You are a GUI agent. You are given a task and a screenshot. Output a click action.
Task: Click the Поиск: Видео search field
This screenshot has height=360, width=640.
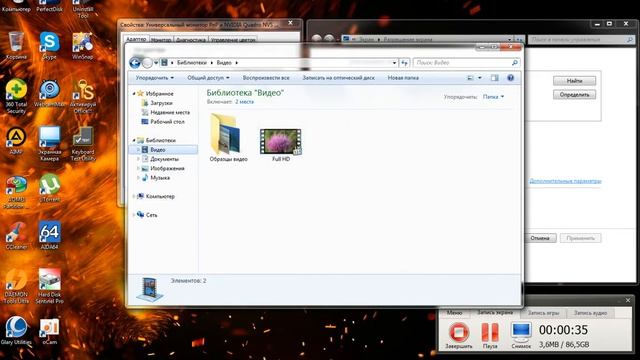pos(467,63)
